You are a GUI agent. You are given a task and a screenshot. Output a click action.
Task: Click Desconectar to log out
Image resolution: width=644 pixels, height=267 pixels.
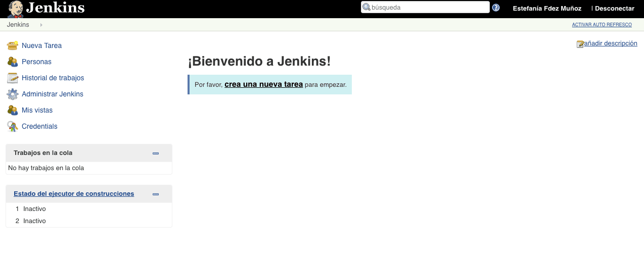(614, 9)
